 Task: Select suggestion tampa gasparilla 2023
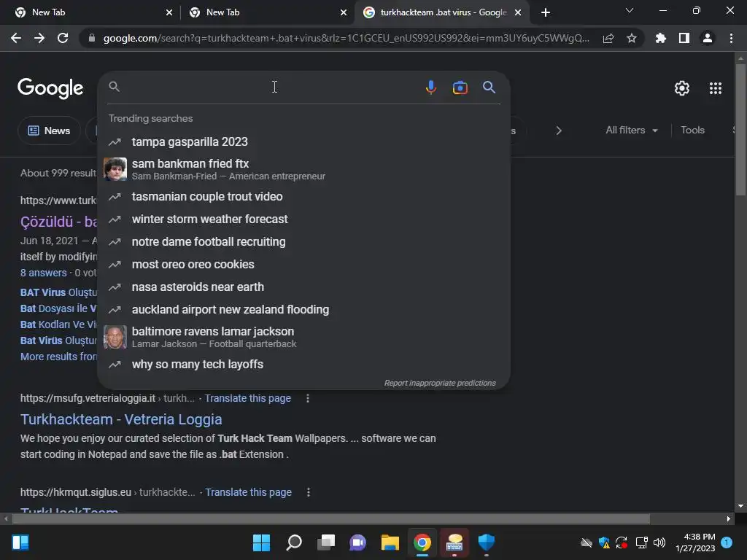click(x=303, y=142)
